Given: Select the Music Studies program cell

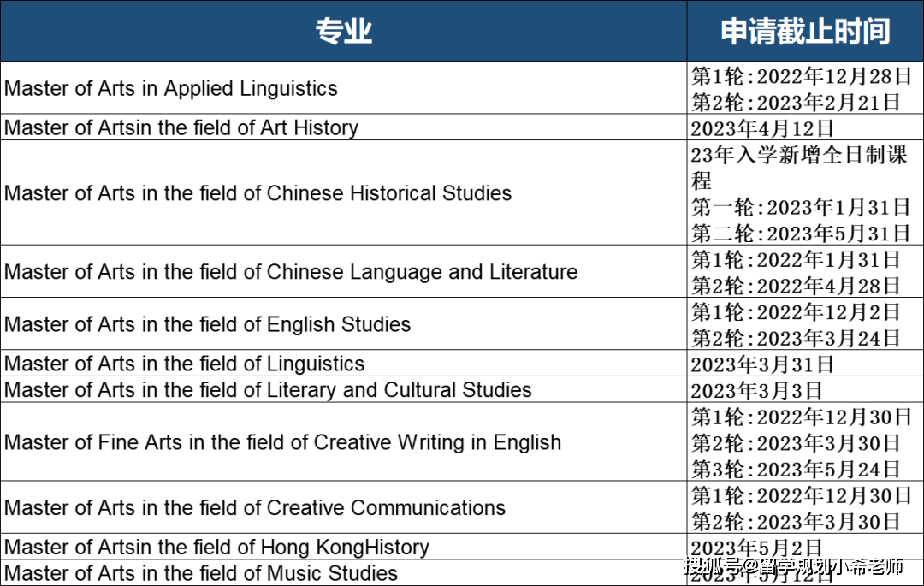Looking at the screenshot, I should pos(344,573).
